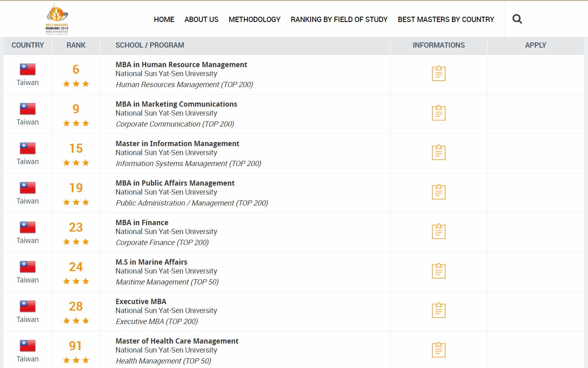Open information icon for M.S in Marine Affairs
This screenshot has width=588, height=368.
[x=439, y=271]
